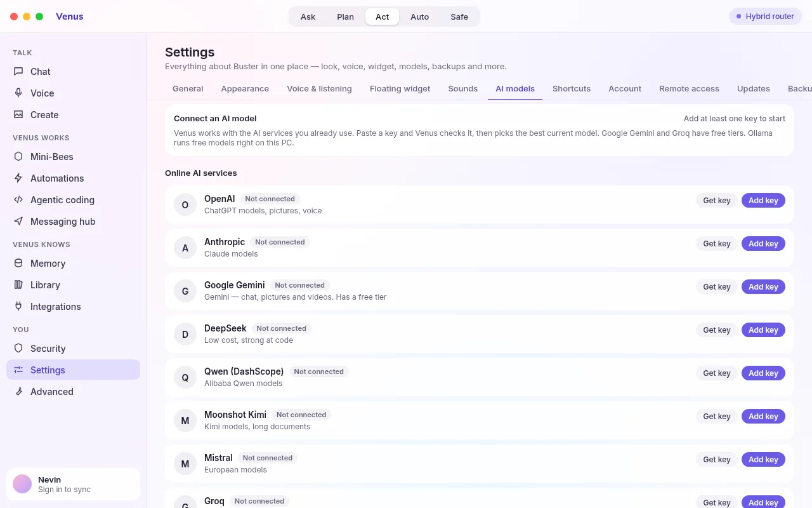This screenshot has width=812, height=508.
Task: Click the Mistral letter M avatar
Action: pos(185,464)
